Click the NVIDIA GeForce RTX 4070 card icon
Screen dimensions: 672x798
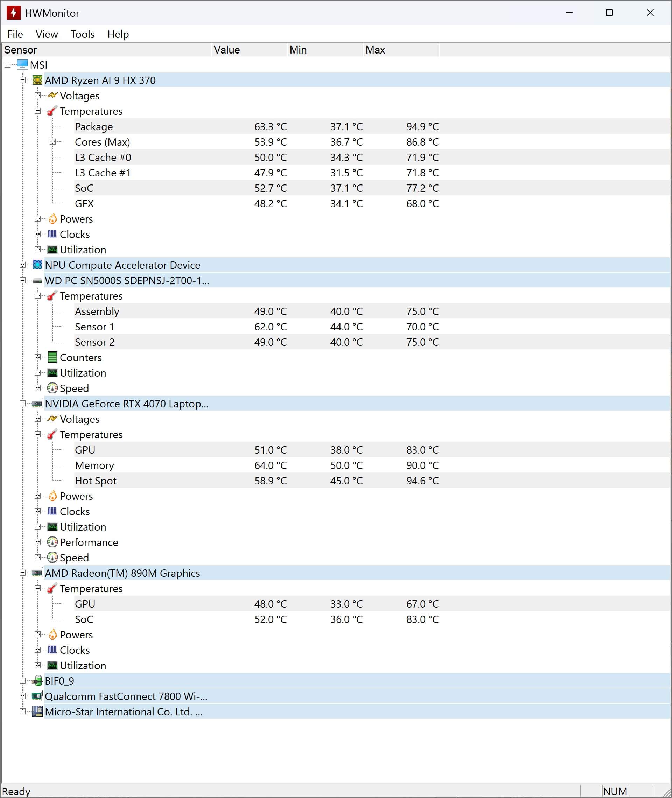37,404
